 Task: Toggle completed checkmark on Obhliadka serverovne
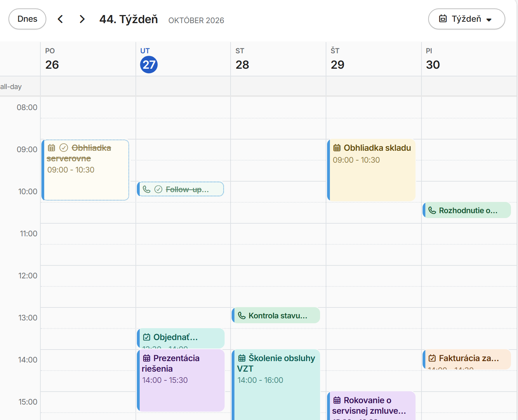click(x=64, y=148)
